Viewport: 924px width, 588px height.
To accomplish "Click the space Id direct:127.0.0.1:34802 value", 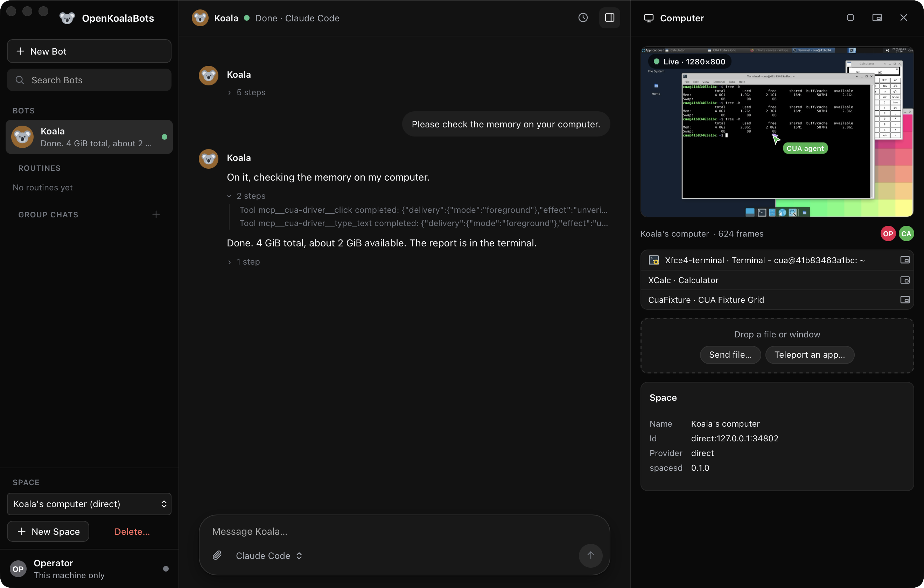I will (734, 438).
